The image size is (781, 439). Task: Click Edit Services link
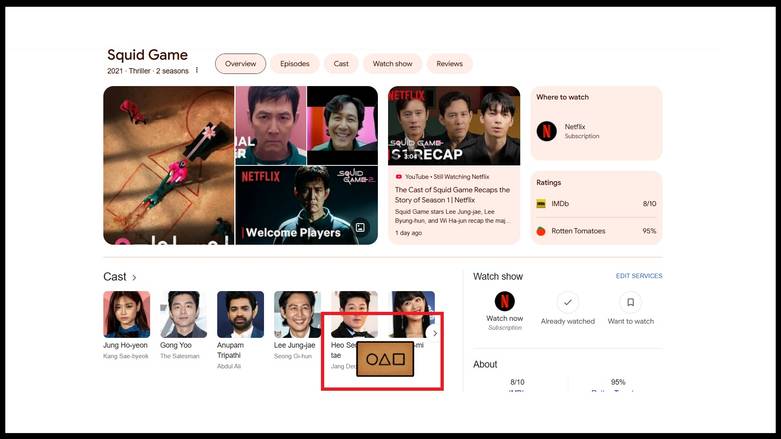(x=639, y=276)
